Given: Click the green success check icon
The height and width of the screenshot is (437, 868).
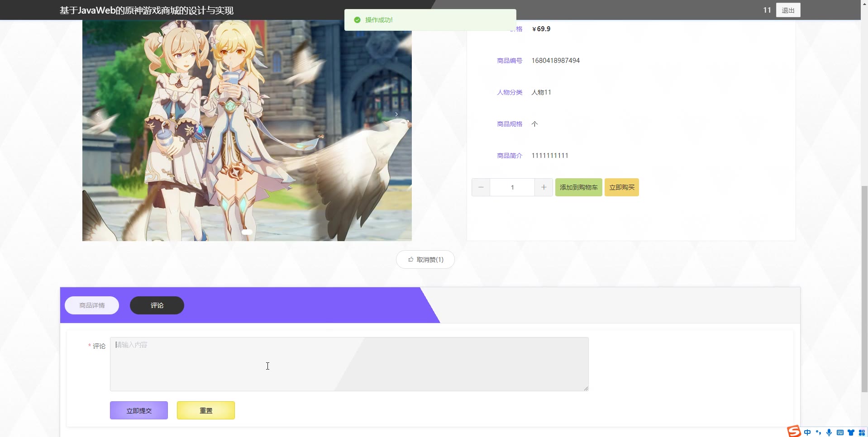Looking at the screenshot, I should [357, 20].
